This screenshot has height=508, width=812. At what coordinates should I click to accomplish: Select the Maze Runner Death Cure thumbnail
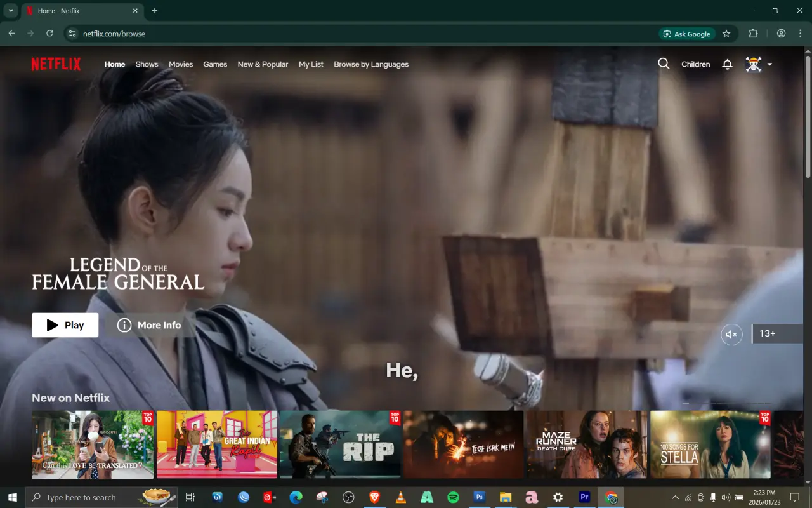pos(587,444)
